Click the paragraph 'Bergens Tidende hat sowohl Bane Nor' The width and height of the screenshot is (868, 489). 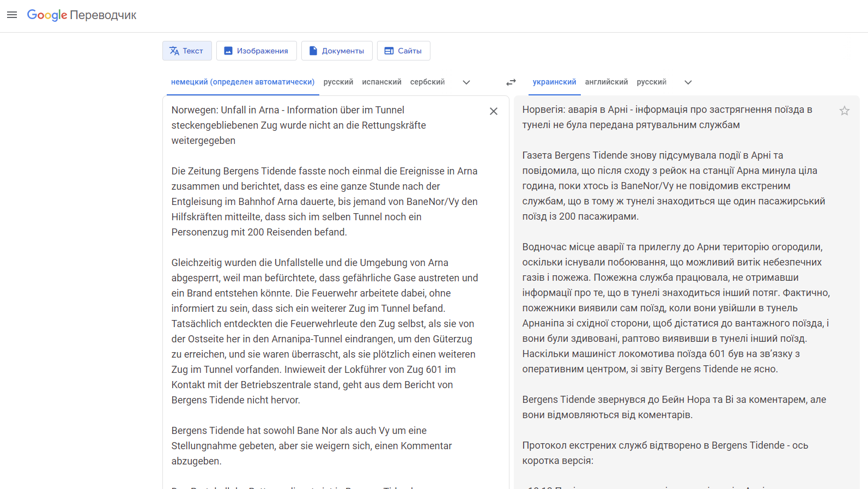click(312, 446)
